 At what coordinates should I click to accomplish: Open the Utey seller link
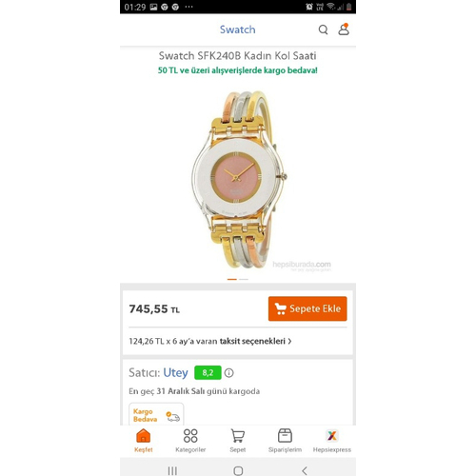coord(175,372)
